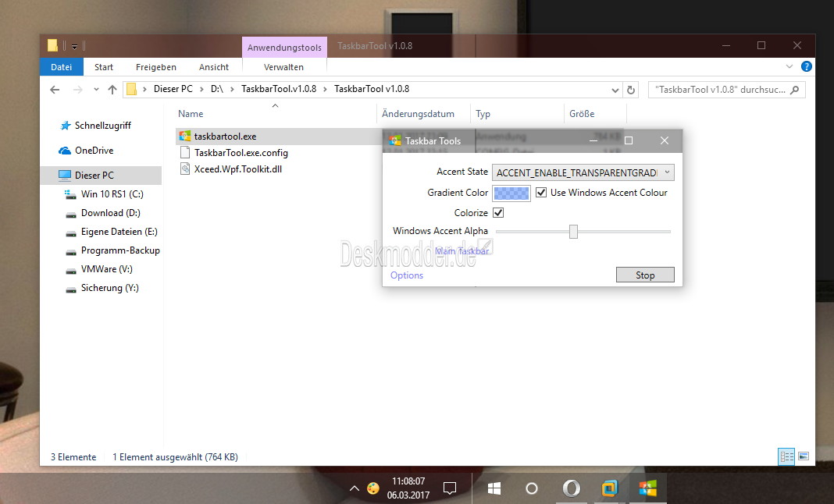This screenshot has height=504, width=834.
Task: Click the search magnifier icon in Explorer
Action: pos(795,90)
